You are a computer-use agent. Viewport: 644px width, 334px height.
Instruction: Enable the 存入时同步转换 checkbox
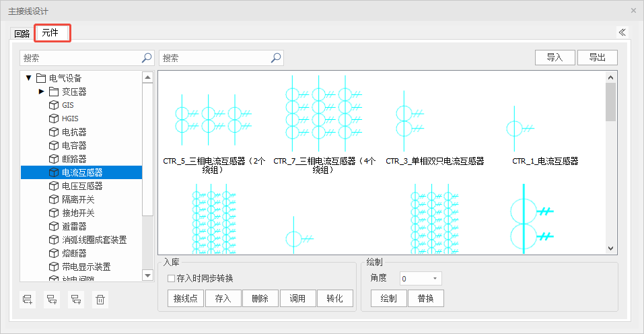click(x=172, y=279)
